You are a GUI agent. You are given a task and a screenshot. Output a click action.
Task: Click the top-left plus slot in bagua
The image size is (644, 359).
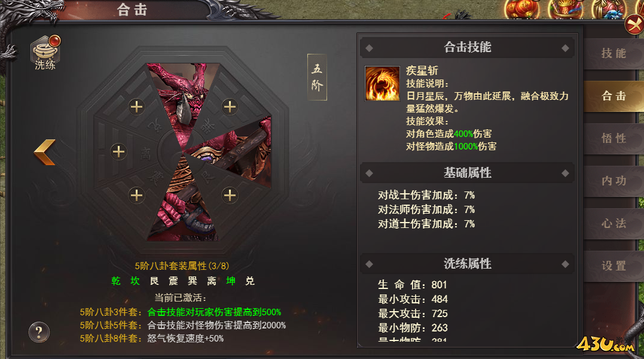[136, 107]
